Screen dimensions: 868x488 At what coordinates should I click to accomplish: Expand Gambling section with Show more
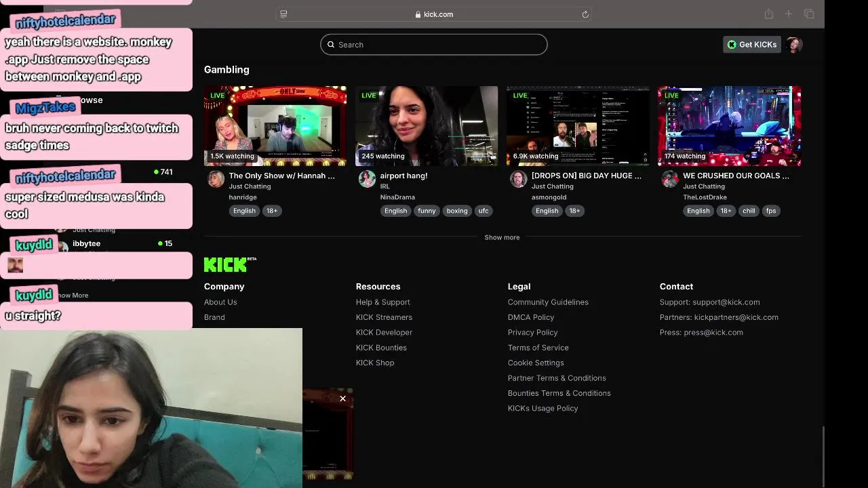pos(502,237)
